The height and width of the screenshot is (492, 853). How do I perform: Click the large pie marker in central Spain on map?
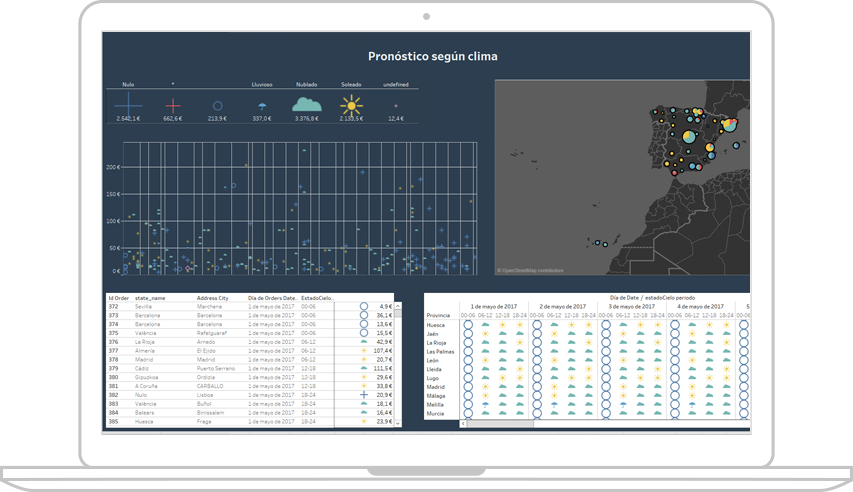pos(689,136)
